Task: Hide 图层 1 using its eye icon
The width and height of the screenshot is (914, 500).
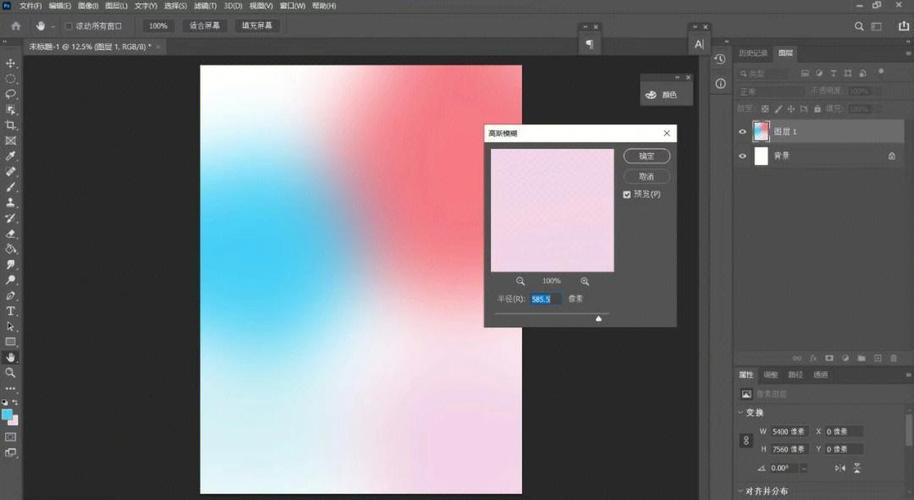Action: pos(742,131)
